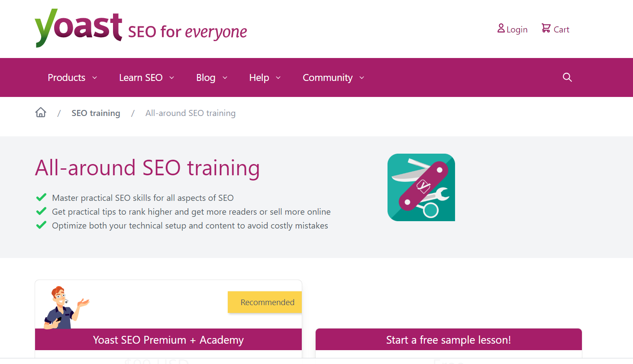Click the Login link

coord(517,29)
